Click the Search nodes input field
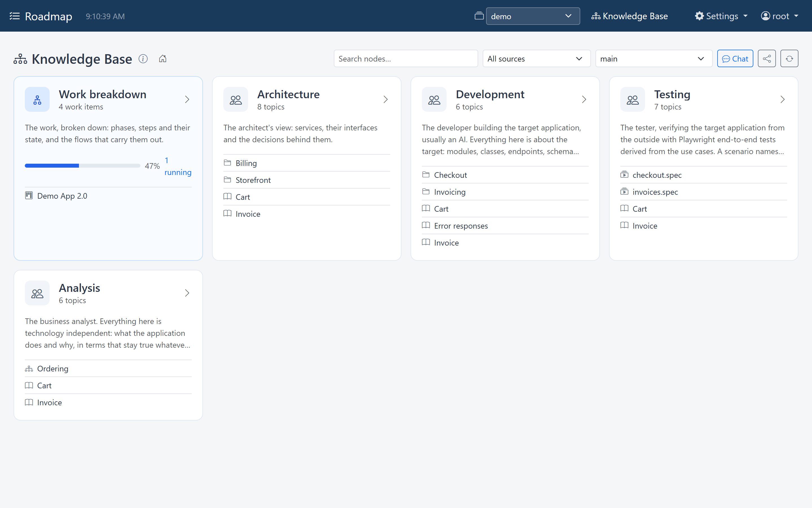The image size is (812, 508). pos(406,59)
